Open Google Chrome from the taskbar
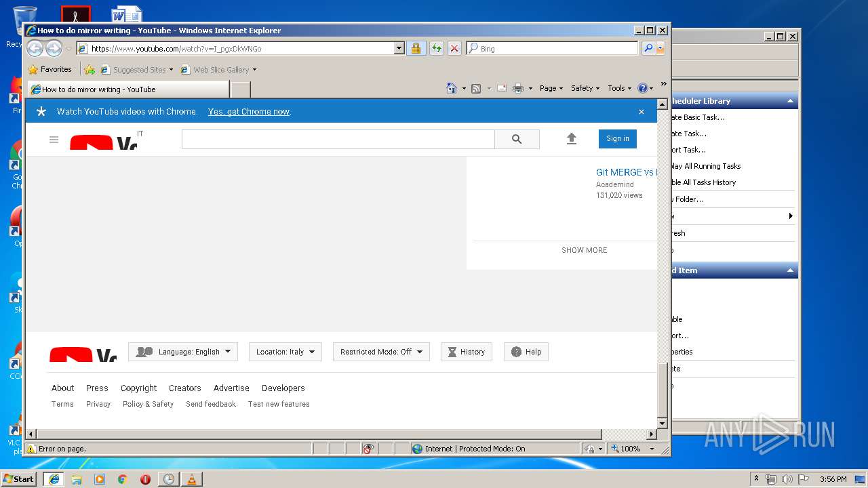Image resolution: width=868 pixels, height=488 pixels. pyautogui.click(x=122, y=479)
